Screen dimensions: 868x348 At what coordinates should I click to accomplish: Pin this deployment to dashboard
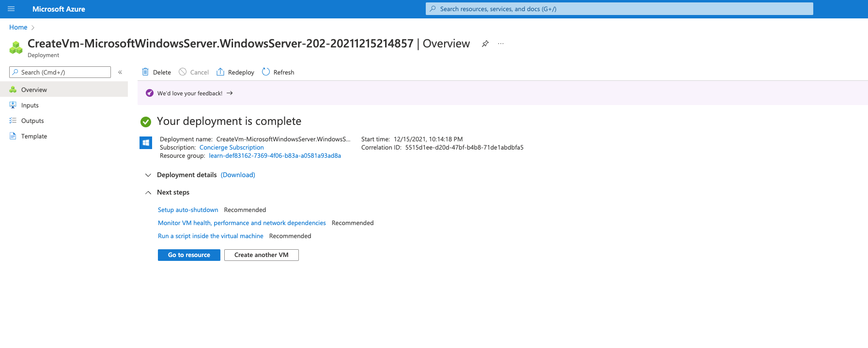[485, 44]
